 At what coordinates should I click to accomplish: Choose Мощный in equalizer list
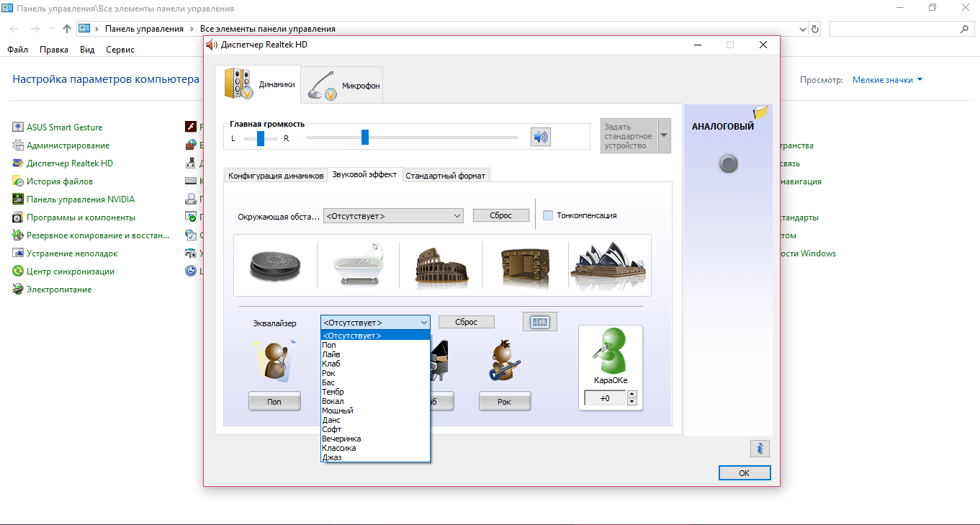[375, 410]
